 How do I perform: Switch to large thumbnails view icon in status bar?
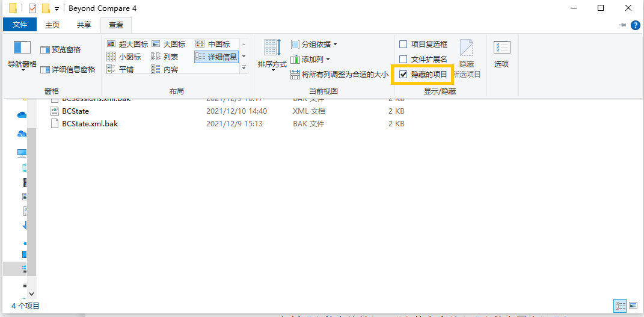[x=633, y=306]
